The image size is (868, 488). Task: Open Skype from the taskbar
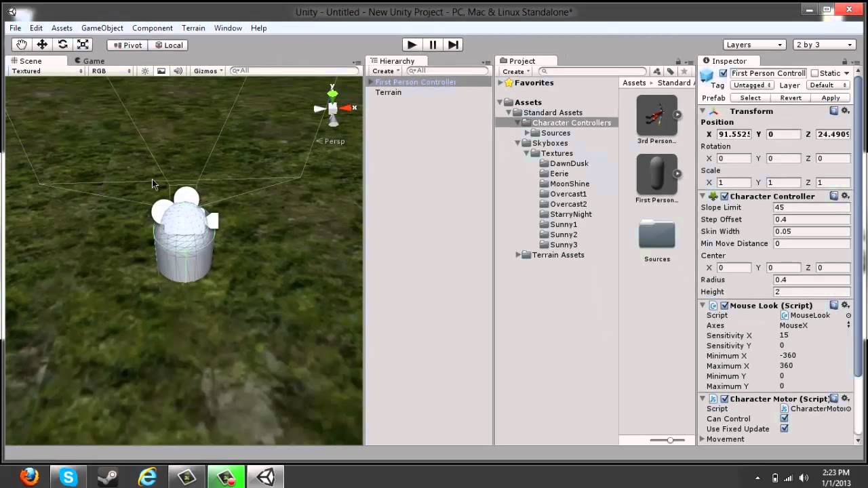68,477
